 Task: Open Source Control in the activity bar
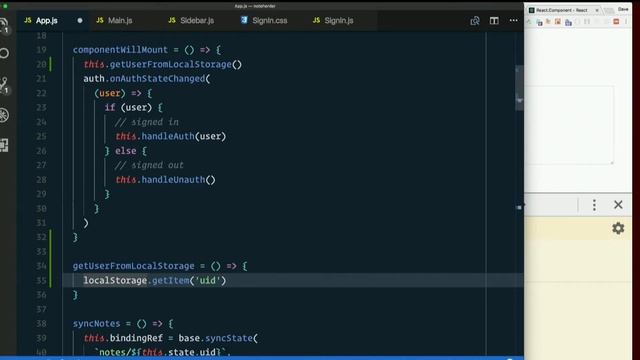point(4,85)
